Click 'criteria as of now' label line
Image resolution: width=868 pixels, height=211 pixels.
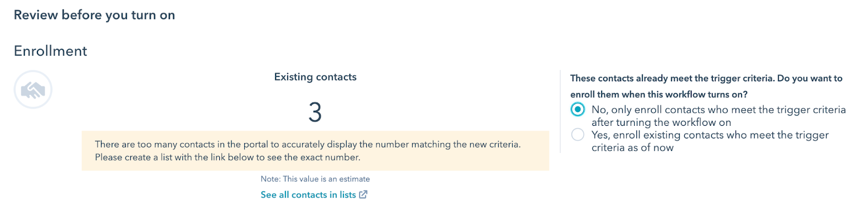tap(633, 148)
